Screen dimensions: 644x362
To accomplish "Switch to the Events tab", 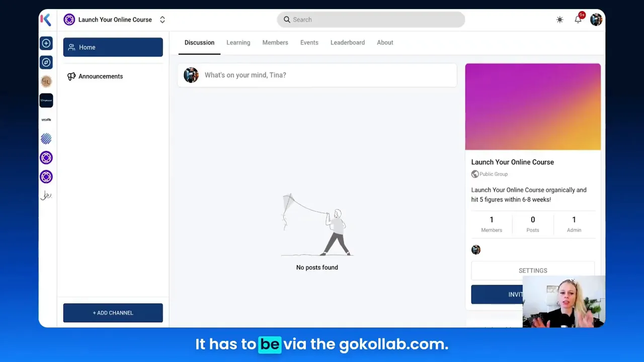I will pos(309,43).
